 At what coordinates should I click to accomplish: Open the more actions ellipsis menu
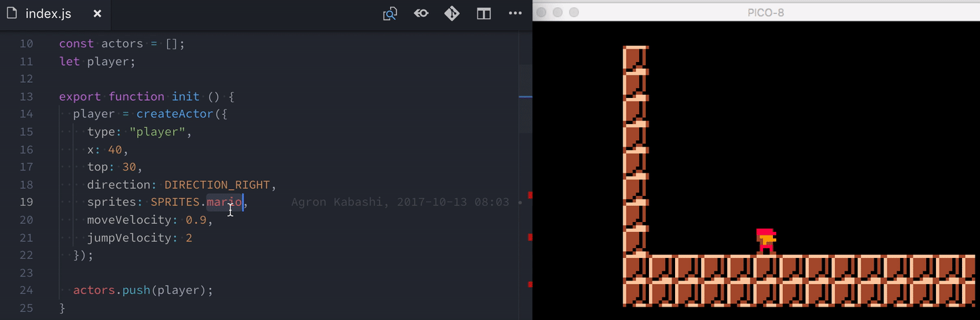[515, 13]
